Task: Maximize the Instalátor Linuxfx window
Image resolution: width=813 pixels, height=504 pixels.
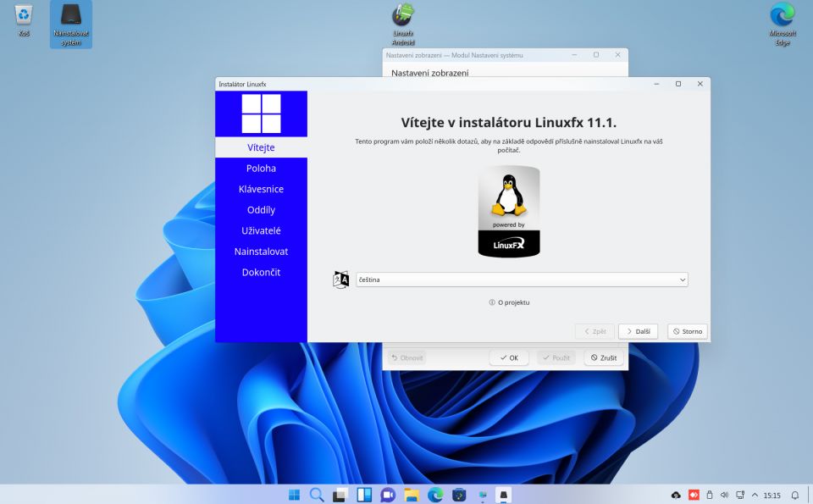Action: pyautogui.click(x=678, y=84)
